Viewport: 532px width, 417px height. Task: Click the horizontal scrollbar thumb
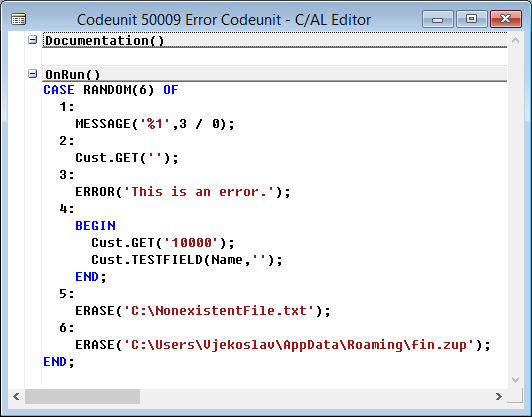(82, 396)
